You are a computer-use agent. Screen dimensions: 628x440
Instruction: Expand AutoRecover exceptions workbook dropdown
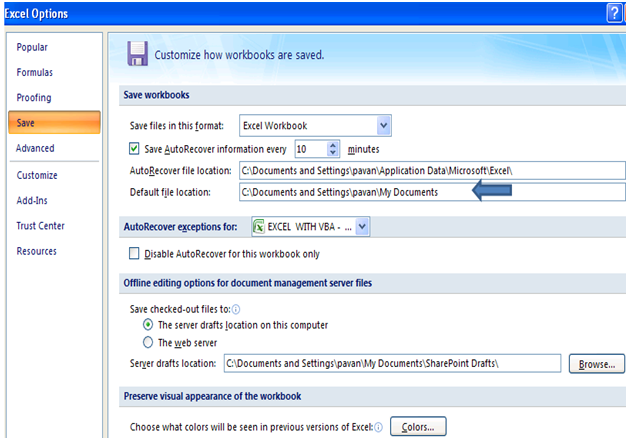point(362,227)
